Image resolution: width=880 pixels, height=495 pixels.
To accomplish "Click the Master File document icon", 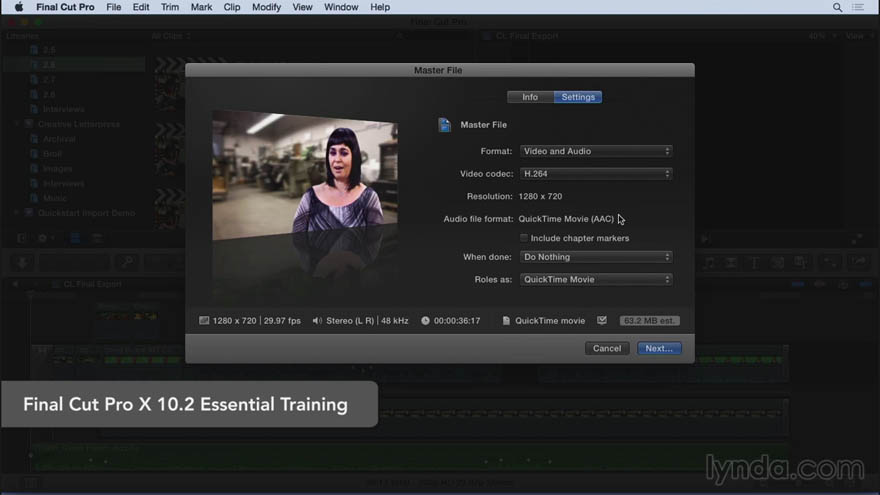I will [x=444, y=125].
